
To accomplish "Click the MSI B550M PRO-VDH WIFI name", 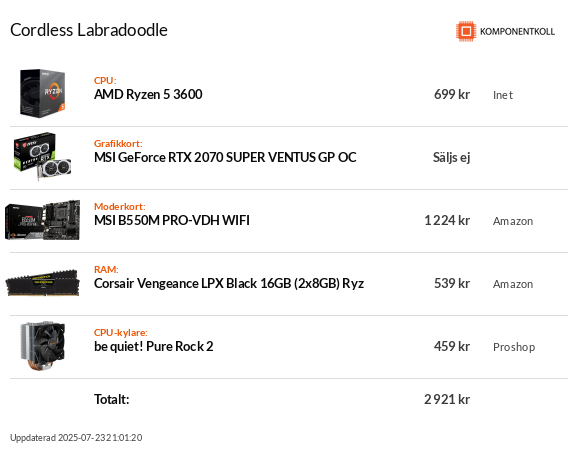I will pos(172,220).
